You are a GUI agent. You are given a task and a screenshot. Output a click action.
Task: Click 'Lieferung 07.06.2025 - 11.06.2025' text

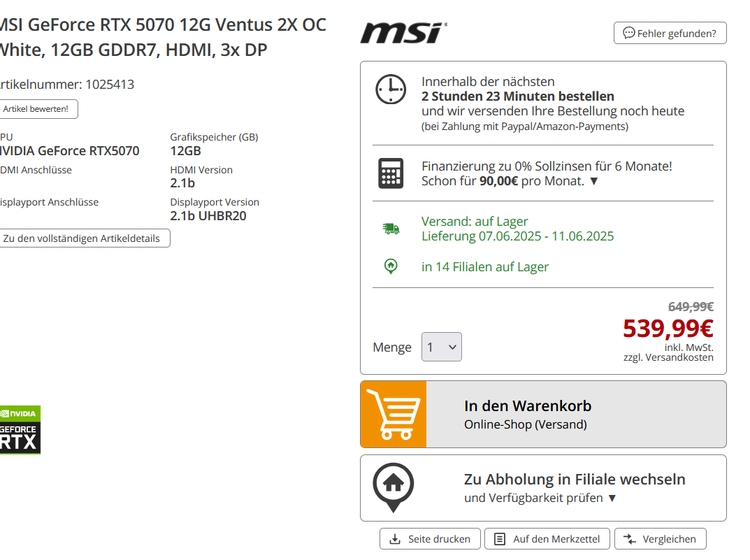pos(517,236)
